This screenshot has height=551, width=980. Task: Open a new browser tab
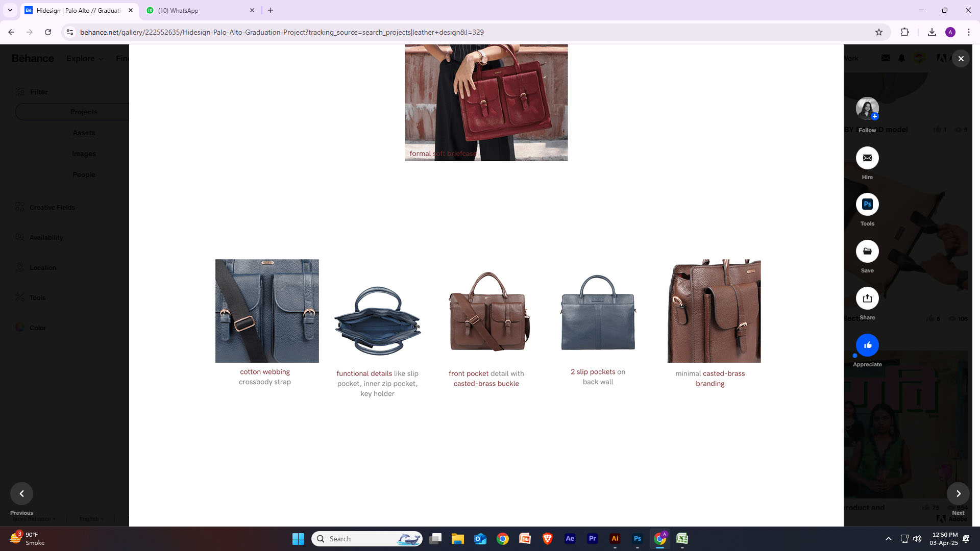271,10
